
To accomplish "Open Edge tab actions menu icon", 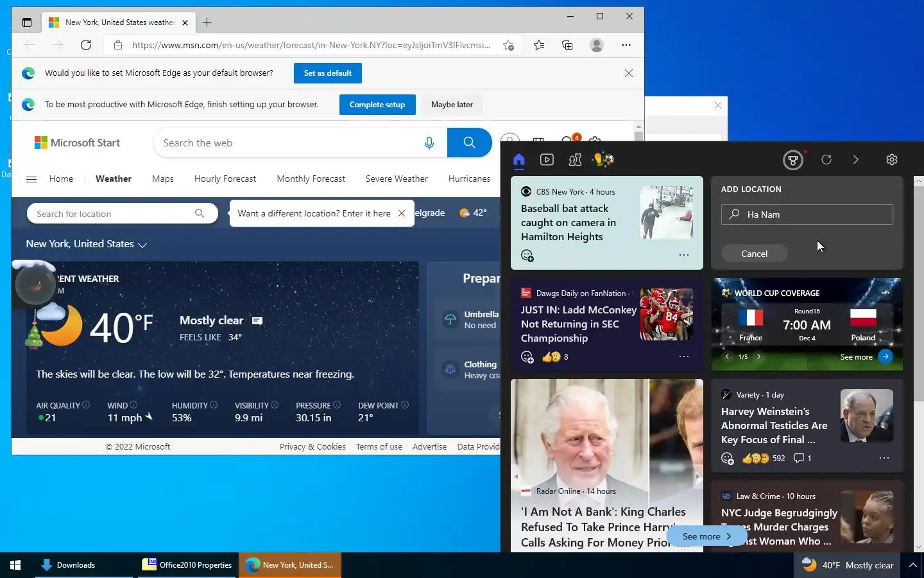I will [26, 22].
